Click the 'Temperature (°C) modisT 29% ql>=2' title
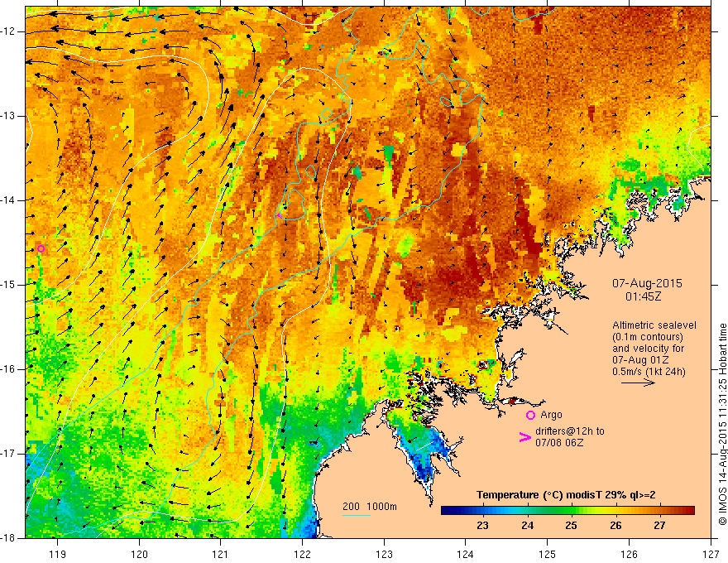This screenshot has height=563, width=728. [566, 495]
